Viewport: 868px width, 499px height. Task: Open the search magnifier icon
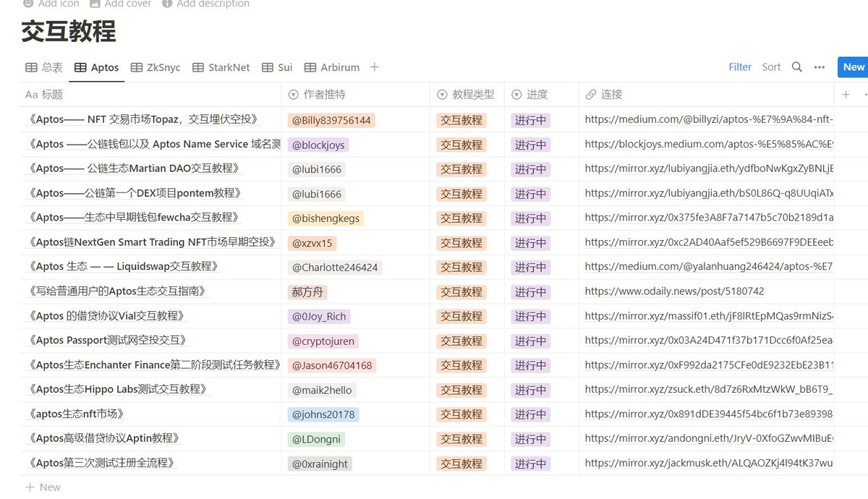[796, 67]
